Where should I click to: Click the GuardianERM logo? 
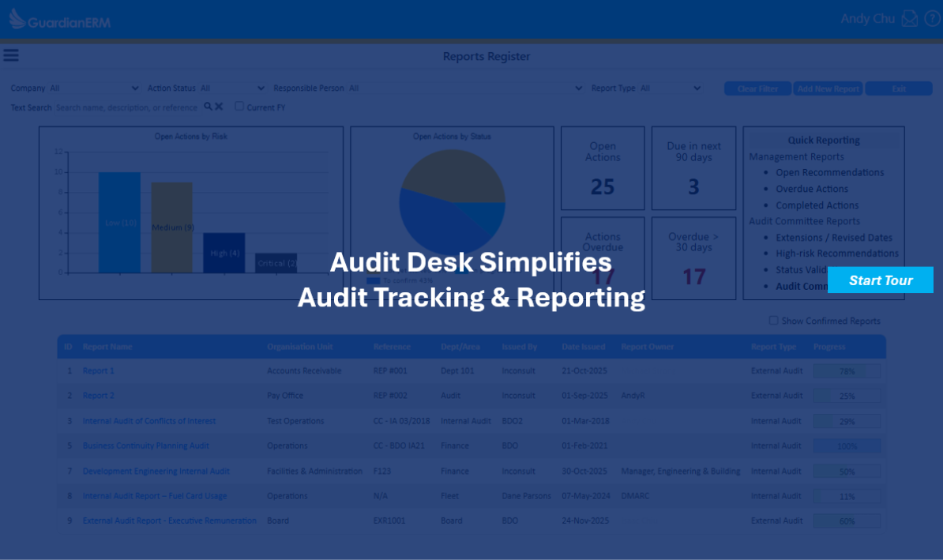pos(60,20)
